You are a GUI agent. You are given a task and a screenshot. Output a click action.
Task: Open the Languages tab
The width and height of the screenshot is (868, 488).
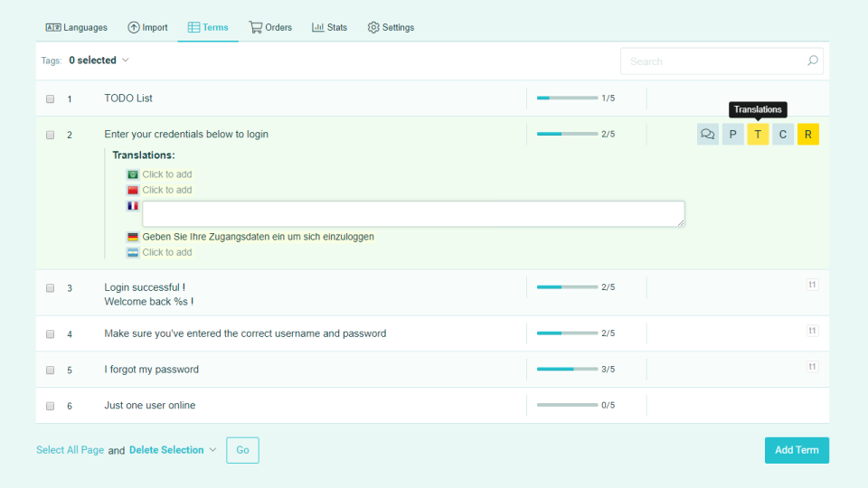coord(77,27)
